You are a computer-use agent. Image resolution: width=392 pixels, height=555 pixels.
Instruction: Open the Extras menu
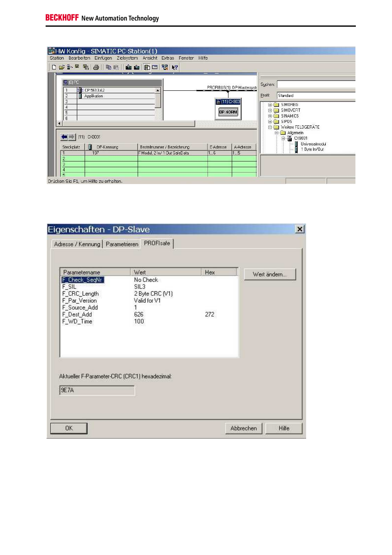168,58
